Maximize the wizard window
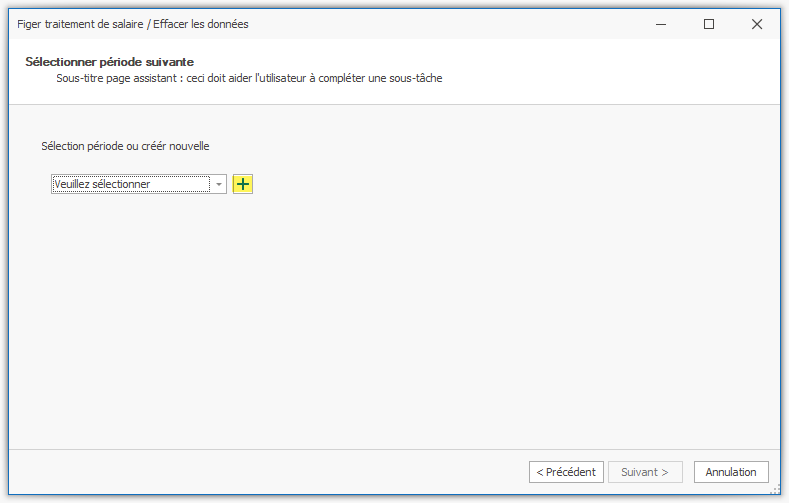Image resolution: width=789 pixels, height=503 pixels. [709, 24]
